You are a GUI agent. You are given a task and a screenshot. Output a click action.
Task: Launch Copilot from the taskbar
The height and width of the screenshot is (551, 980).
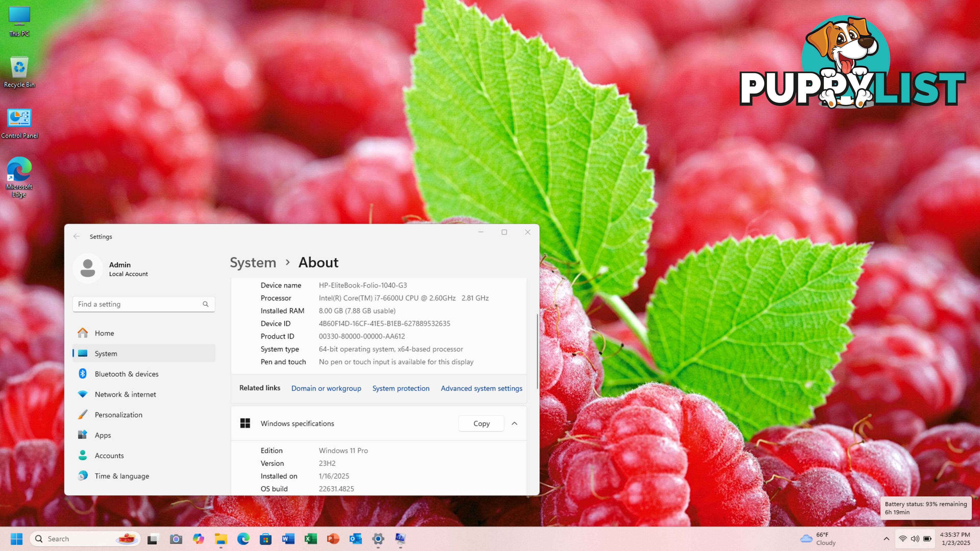click(x=198, y=539)
